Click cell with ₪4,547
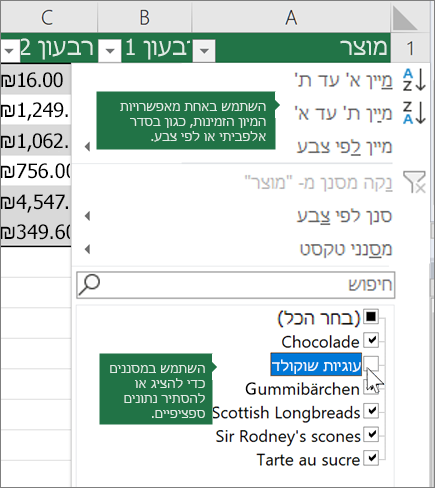Image resolution: width=435 pixels, height=488 pixels. pyautogui.click(x=35, y=202)
